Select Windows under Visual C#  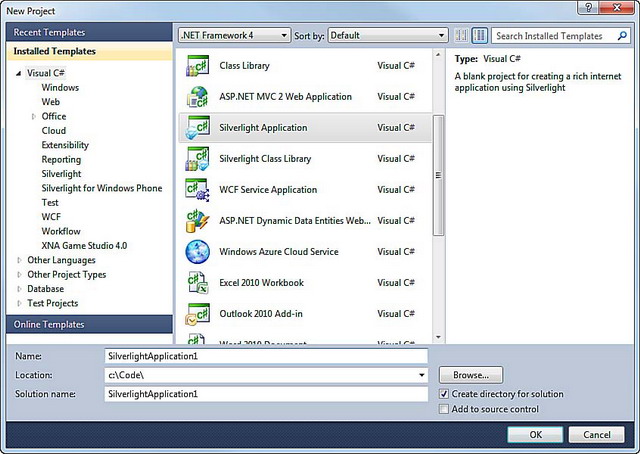click(x=60, y=87)
